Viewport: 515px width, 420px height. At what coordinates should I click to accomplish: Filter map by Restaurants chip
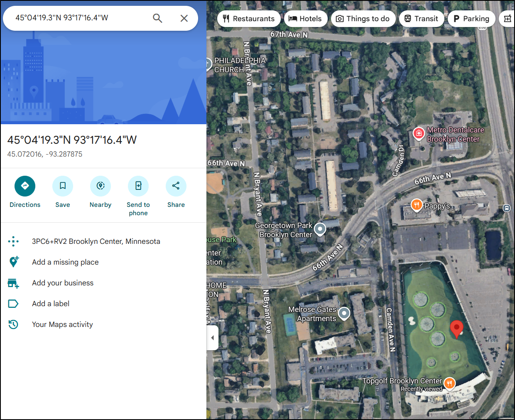tap(249, 19)
